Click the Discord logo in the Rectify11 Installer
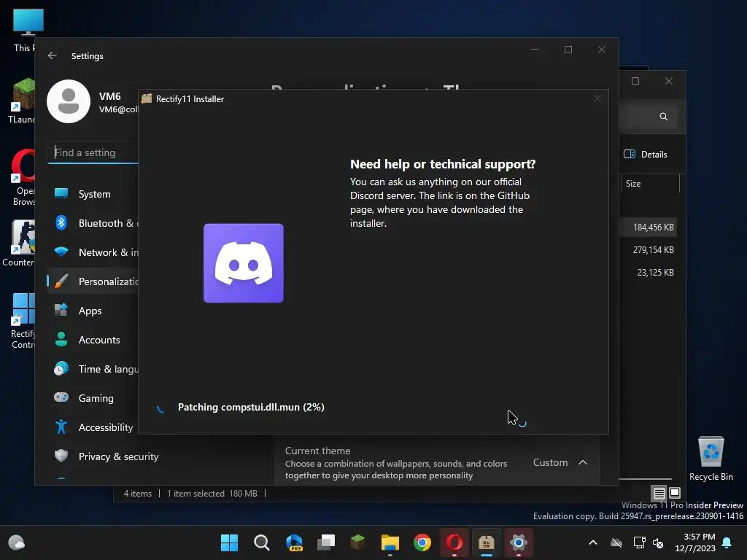The image size is (747, 560). (244, 262)
